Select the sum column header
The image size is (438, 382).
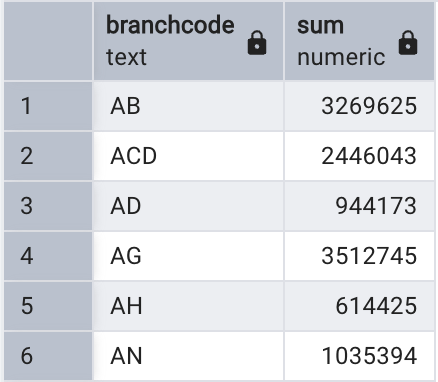(x=360, y=41)
